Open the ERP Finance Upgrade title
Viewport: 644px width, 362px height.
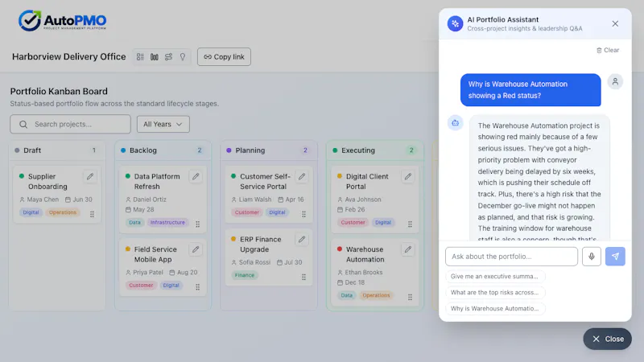(260, 245)
